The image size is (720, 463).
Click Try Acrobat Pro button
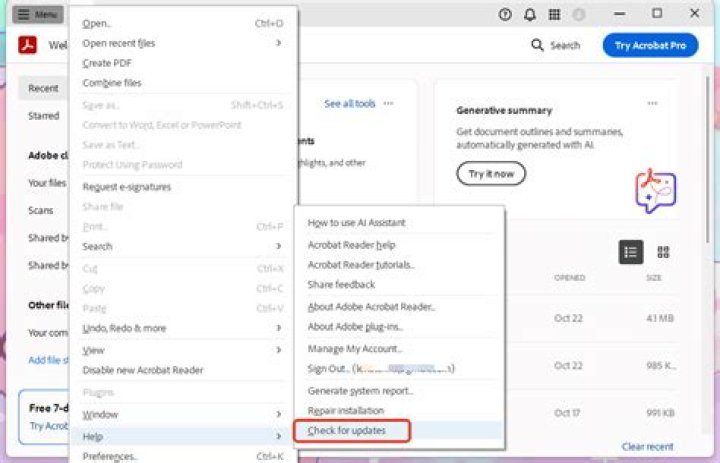click(x=650, y=45)
